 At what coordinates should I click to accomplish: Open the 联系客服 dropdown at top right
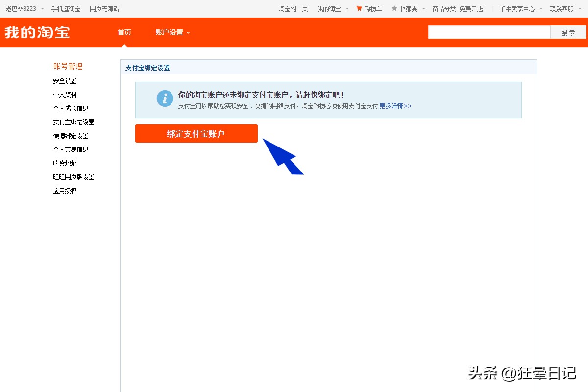coord(562,8)
